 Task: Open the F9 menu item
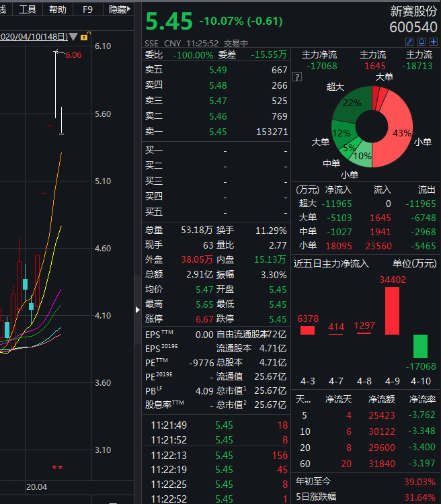click(87, 9)
